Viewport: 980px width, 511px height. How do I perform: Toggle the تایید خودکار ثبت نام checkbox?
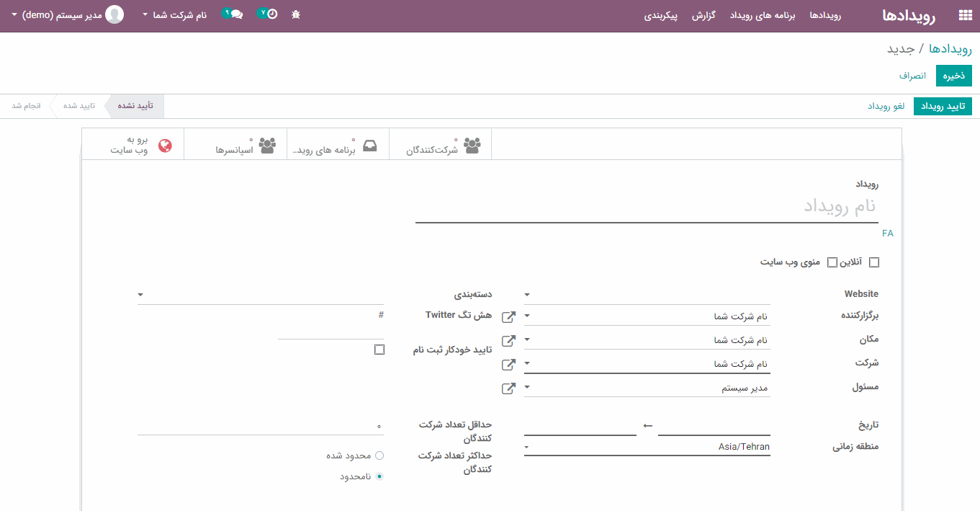(x=379, y=350)
